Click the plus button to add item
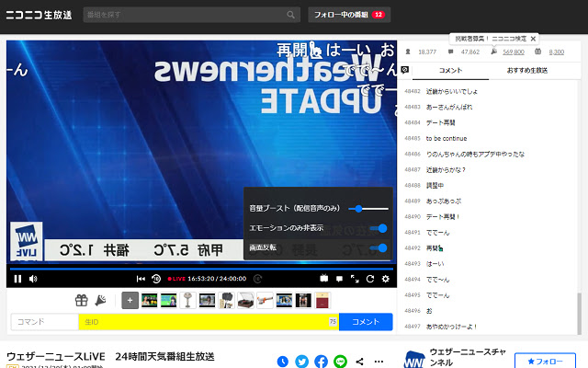588x368 pixels. (x=130, y=300)
